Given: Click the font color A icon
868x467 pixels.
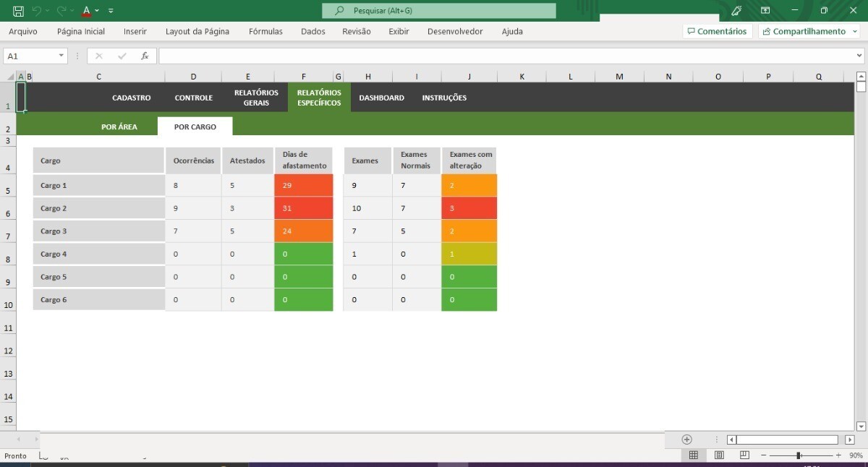Looking at the screenshot, I should tap(86, 11).
